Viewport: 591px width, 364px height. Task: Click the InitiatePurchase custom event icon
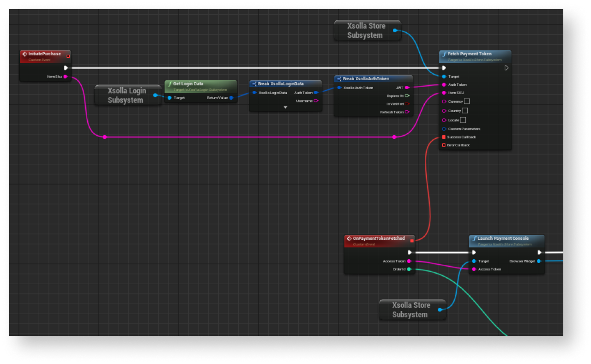tap(25, 54)
